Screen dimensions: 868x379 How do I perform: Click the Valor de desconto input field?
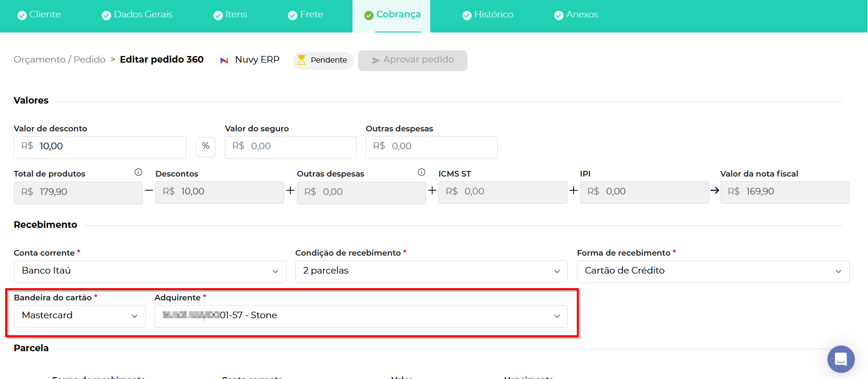108,147
